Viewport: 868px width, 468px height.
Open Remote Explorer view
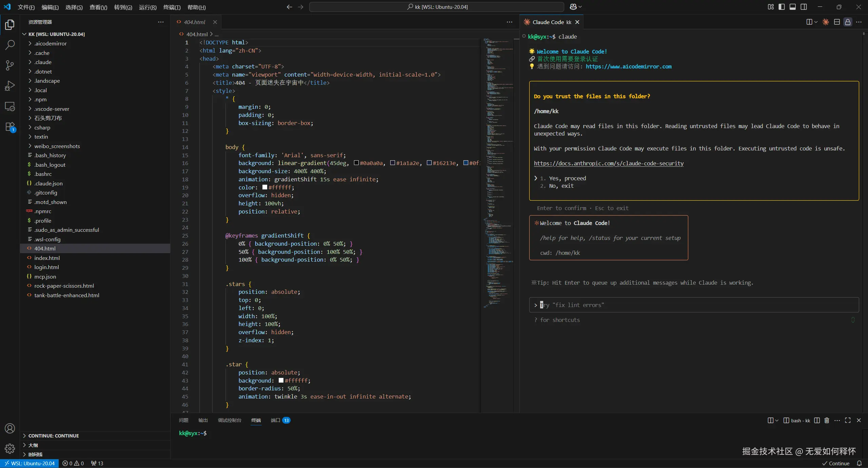tap(10, 106)
